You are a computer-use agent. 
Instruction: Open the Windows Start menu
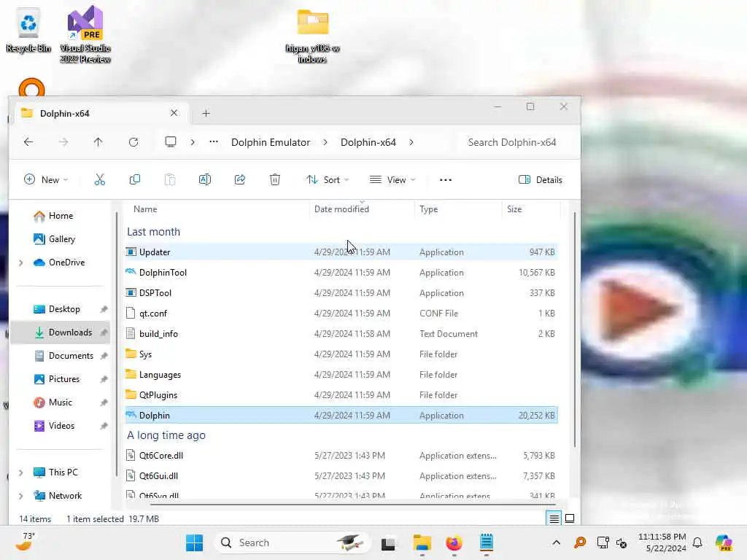coord(194,542)
